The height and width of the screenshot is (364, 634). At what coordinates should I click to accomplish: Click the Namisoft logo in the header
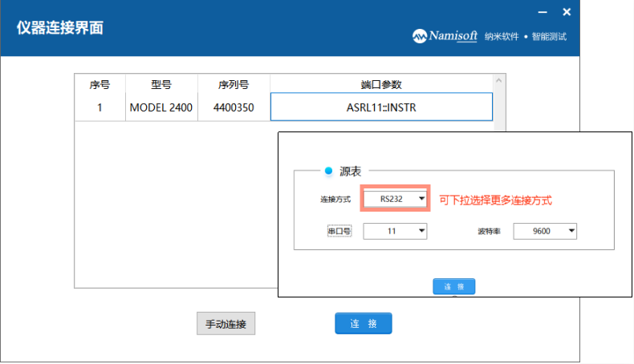click(x=445, y=36)
